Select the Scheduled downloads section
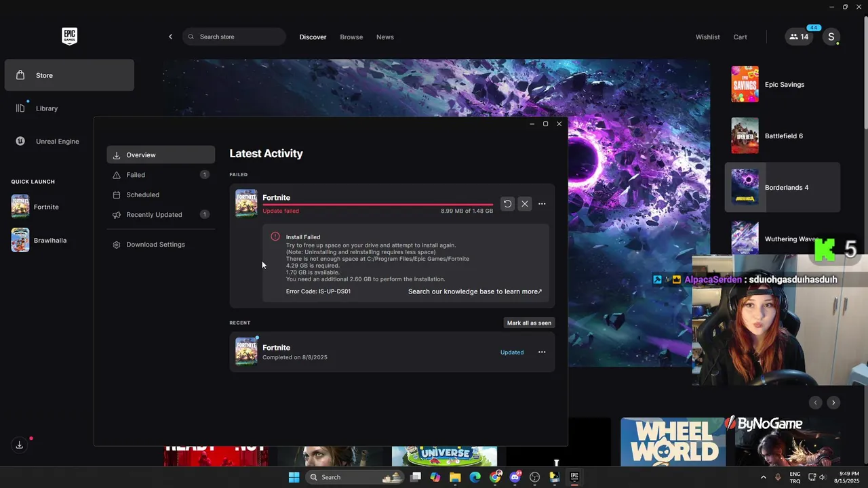868x488 pixels. coord(161,195)
